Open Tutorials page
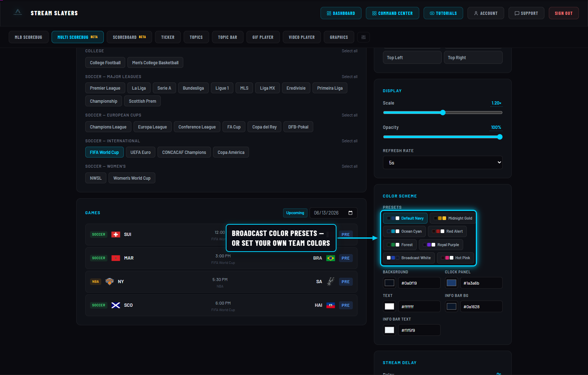Image resolution: width=588 pixels, height=375 pixels. pyautogui.click(x=443, y=13)
